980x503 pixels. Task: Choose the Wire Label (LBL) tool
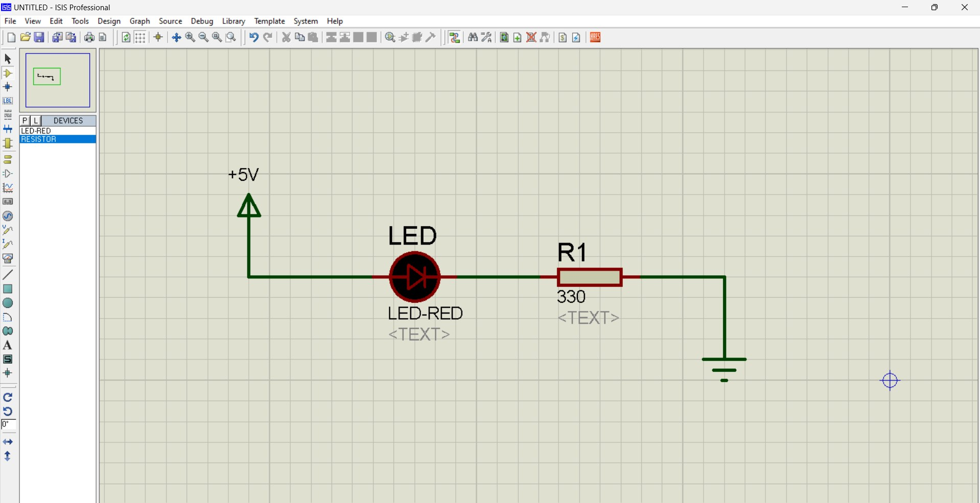click(8, 101)
